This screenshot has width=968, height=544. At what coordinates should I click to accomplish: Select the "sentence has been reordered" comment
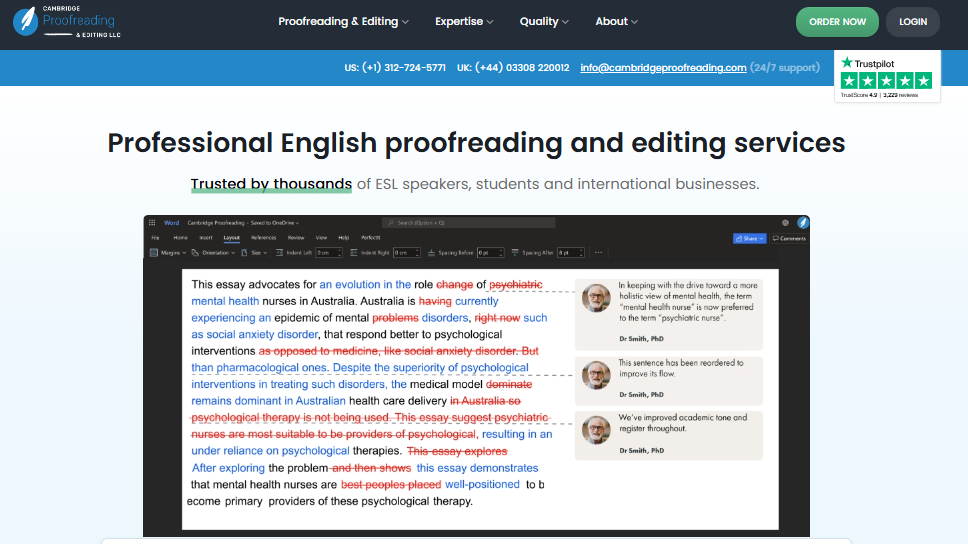[669, 380]
